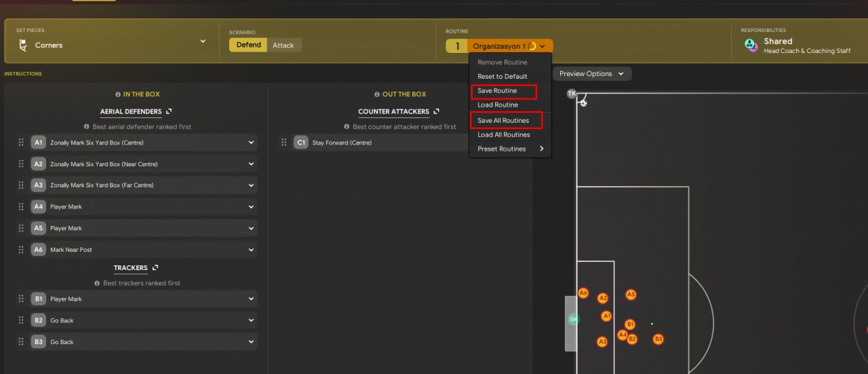Screen dimensions: 868x374
Task: Click the TK corner taker marker on pitch
Action: point(572,94)
